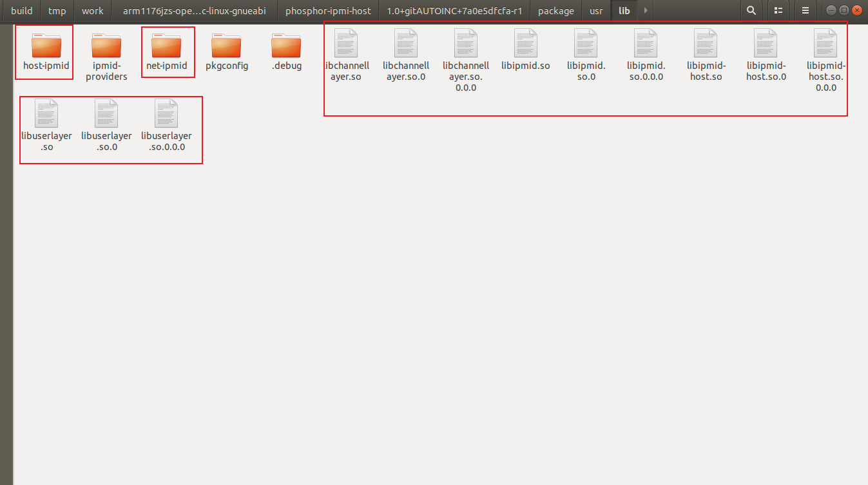Go to the build directory in the path bar
Viewport: 868px width, 485px height.
[x=21, y=10]
